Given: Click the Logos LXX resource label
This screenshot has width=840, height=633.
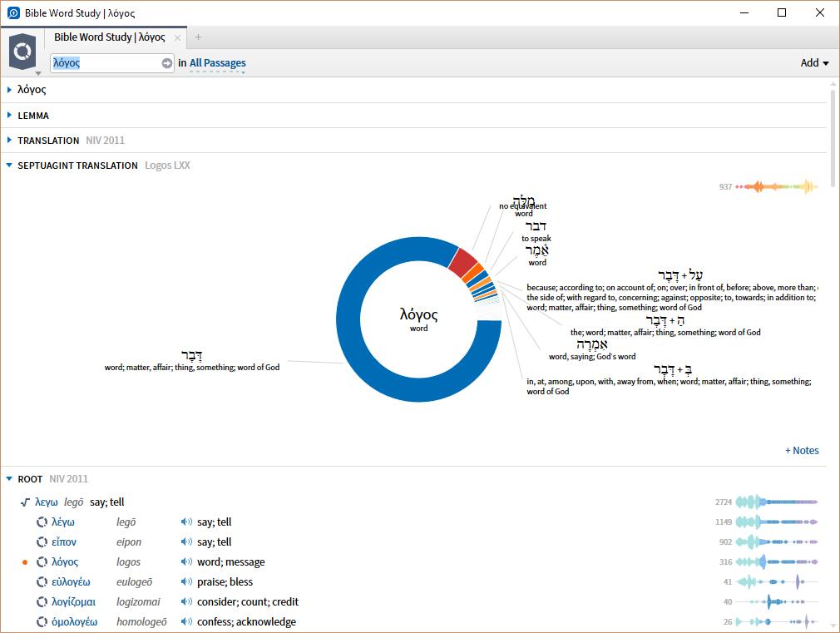Looking at the screenshot, I should 167,165.
